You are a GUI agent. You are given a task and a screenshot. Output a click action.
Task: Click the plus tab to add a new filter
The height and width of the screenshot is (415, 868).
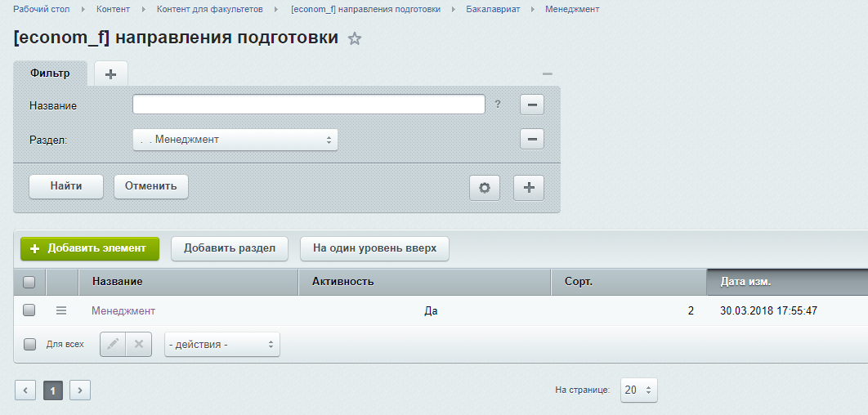111,74
